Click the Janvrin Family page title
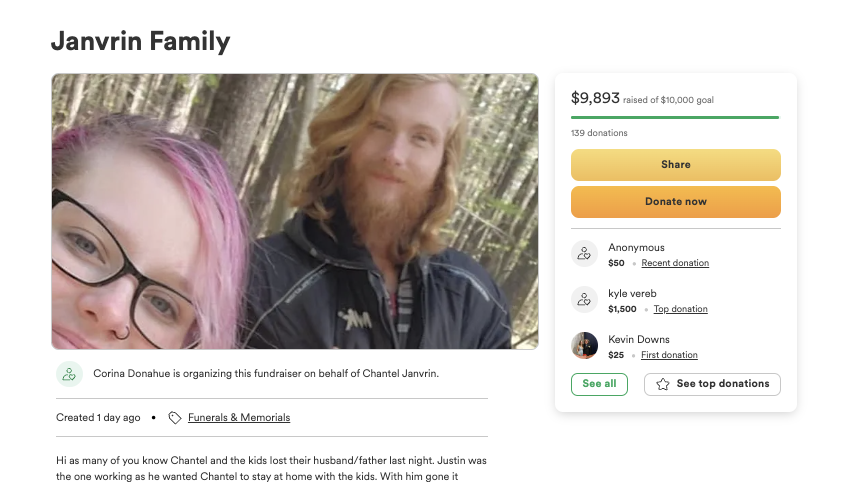The image size is (864, 482). (x=141, y=41)
